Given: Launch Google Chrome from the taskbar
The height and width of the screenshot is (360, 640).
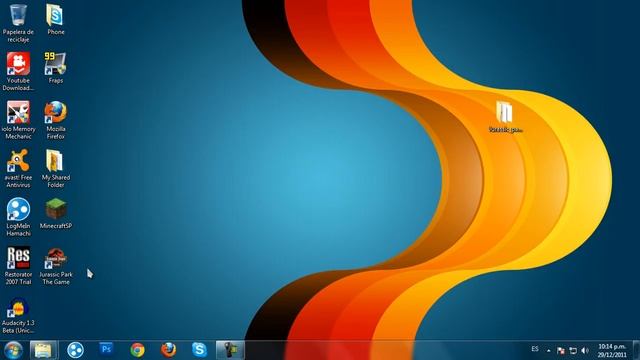Looking at the screenshot, I should click(137, 350).
